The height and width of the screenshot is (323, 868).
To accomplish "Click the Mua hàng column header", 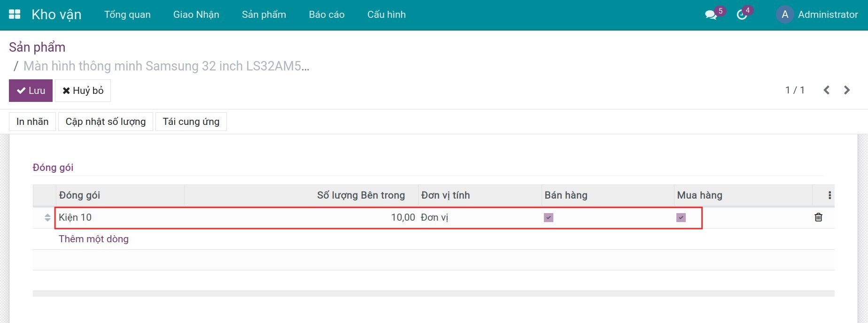I will (743, 195).
